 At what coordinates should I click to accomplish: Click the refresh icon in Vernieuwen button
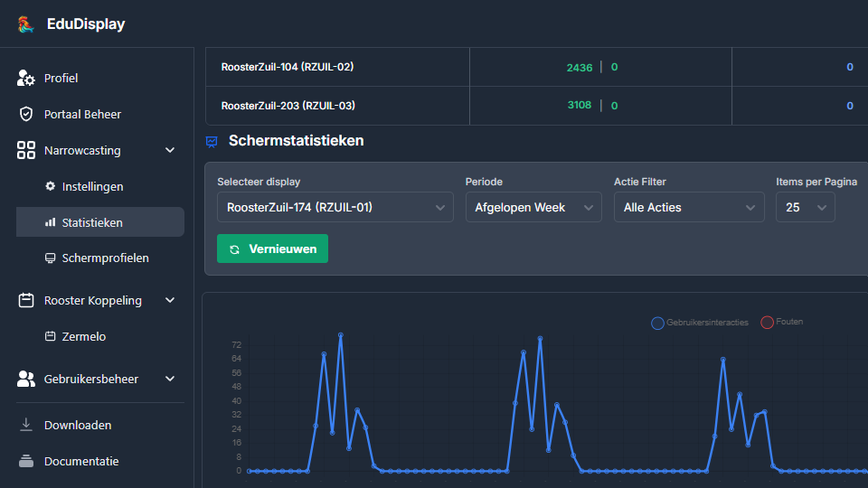point(234,249)
